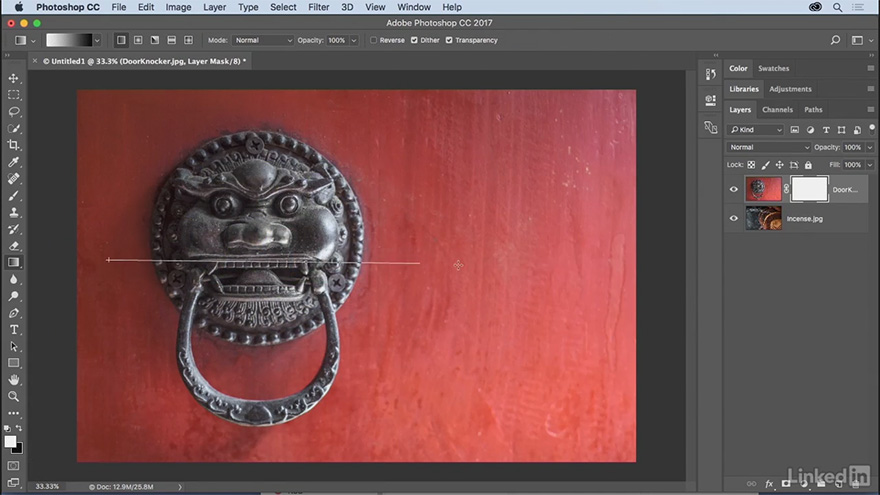Enable the Reverse checkbox
This screenshot has height=495, width=880.
pos(374,40)
